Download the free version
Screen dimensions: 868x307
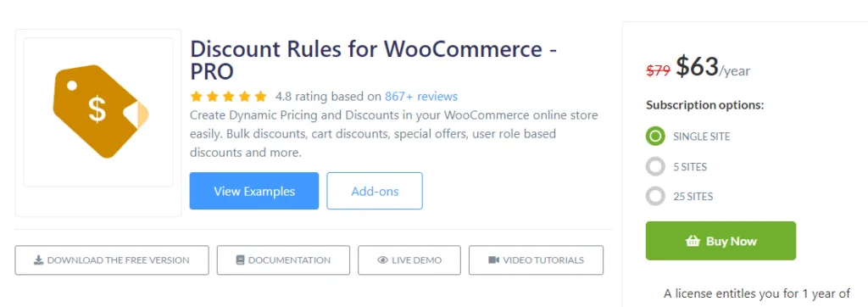click(112, 260)
